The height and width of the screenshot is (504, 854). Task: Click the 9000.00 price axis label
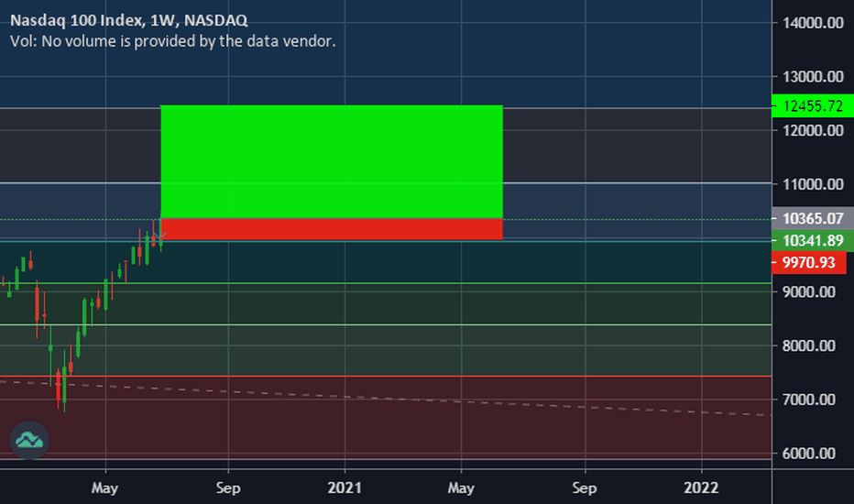pyautogui.click(x=809, y=292)
